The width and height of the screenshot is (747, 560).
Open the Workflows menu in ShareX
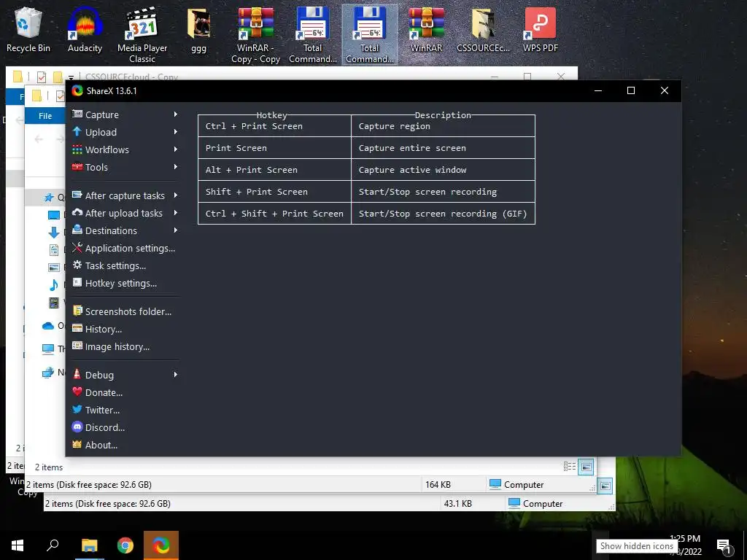coord(107,150)
